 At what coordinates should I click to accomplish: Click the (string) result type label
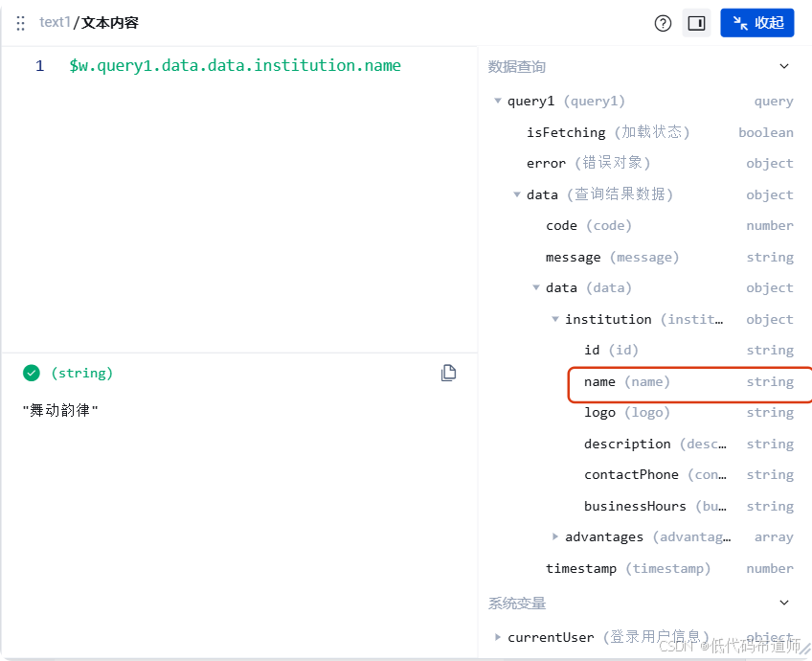(81, 373)
